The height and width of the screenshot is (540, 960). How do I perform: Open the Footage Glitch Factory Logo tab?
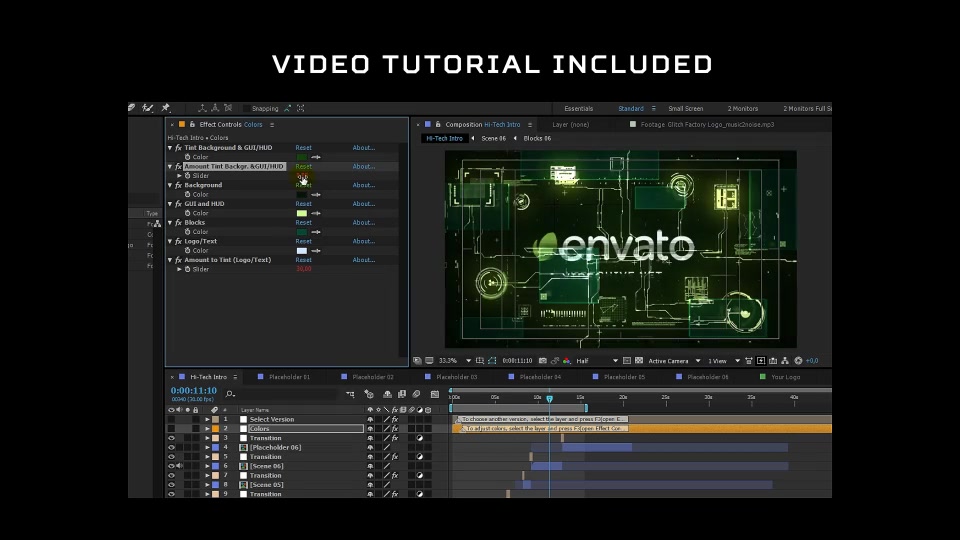pos(707,124)
